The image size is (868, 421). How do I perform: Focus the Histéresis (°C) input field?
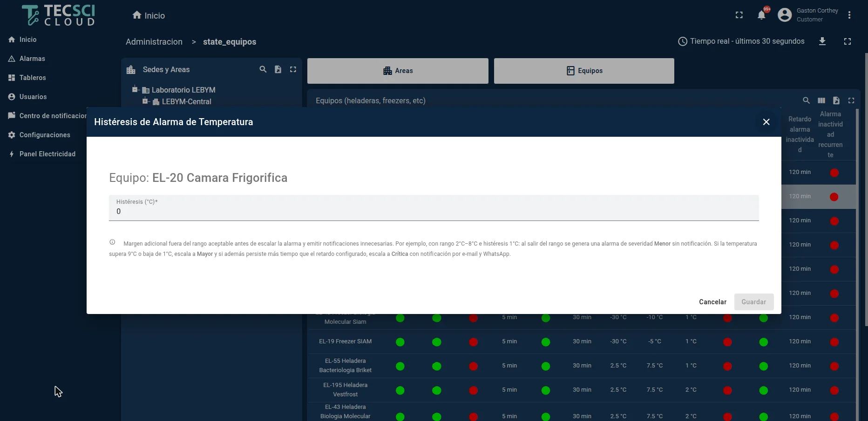click(x=434, y=208)
